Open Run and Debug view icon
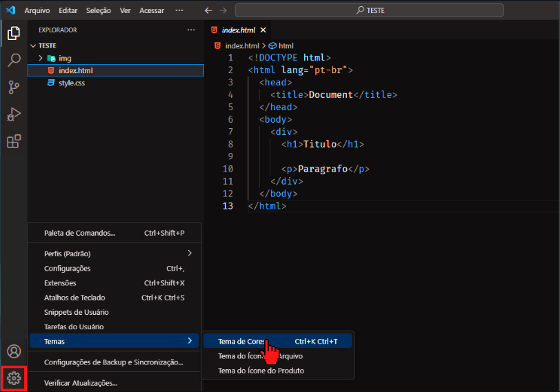Viewport: 560px width, 392px height. (14, 114)
